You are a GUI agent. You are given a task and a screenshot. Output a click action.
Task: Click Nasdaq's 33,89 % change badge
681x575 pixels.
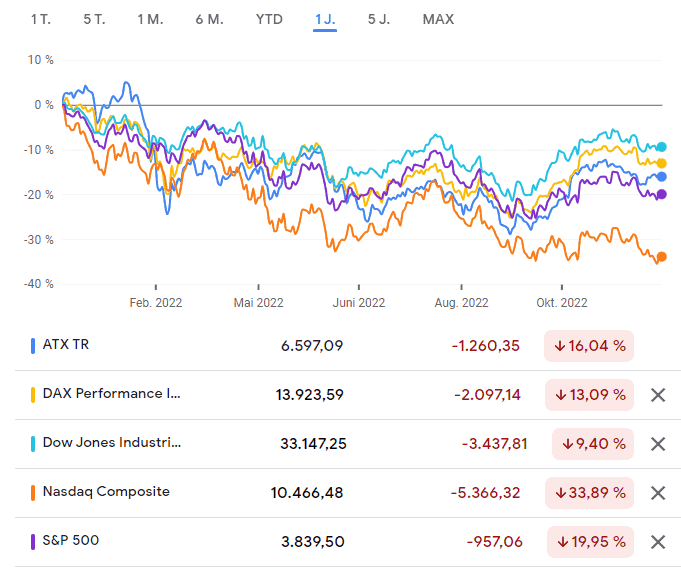(x=589, y=493)
